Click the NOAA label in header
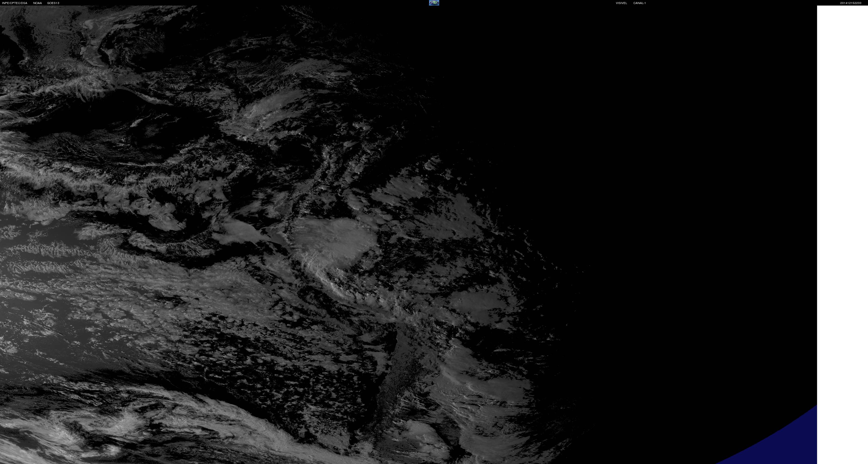 (37, 3)
